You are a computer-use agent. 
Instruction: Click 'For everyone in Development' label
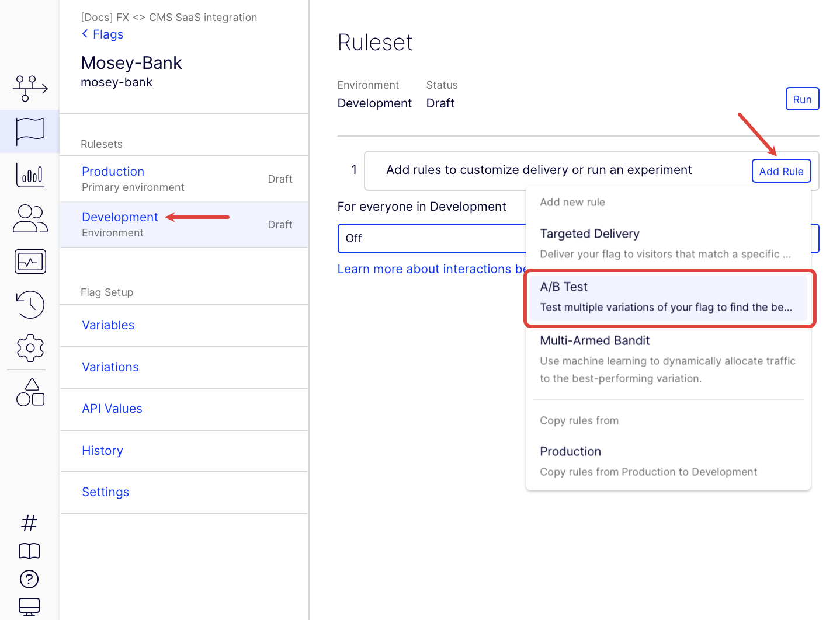422,207
